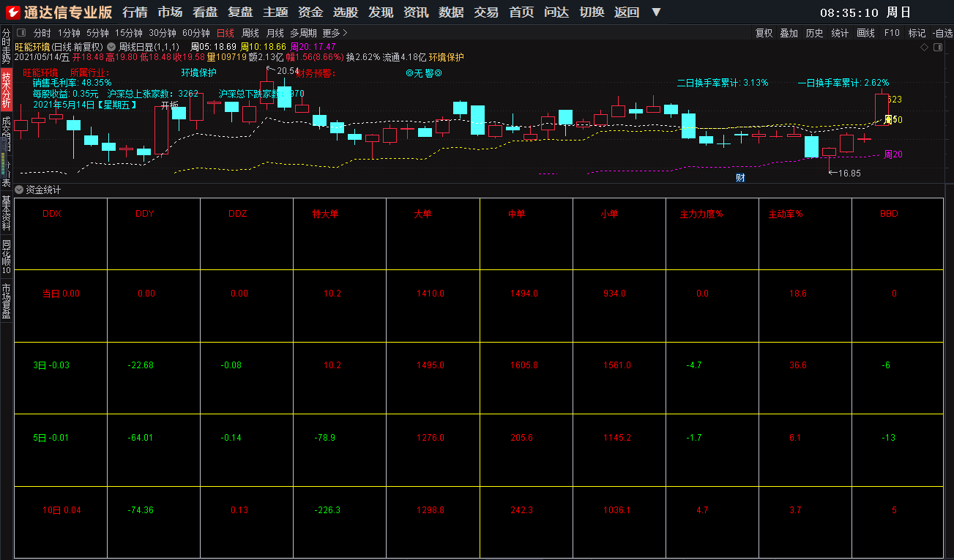
Task: Switch to 30分钟 period tab
Action: (x=163, y=33)
